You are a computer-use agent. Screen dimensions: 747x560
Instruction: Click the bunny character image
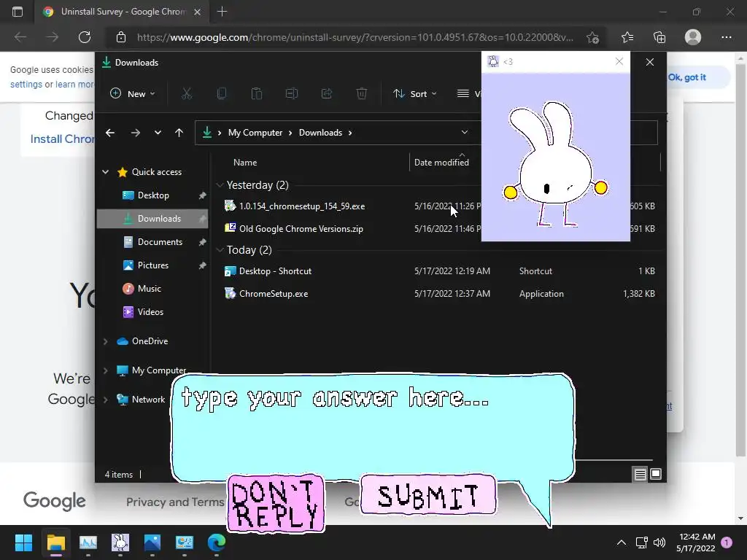tap(554, 164)
